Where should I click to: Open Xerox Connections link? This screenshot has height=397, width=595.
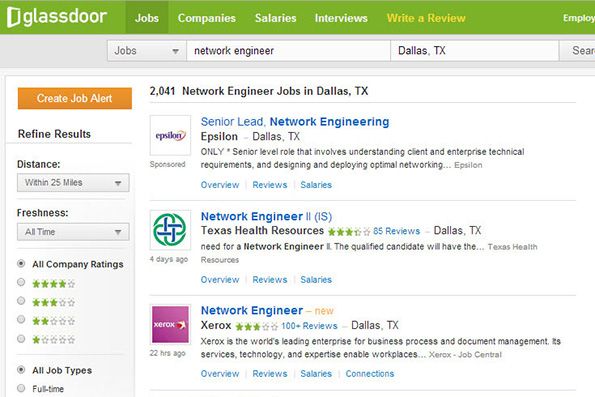[x=370, y=374]
